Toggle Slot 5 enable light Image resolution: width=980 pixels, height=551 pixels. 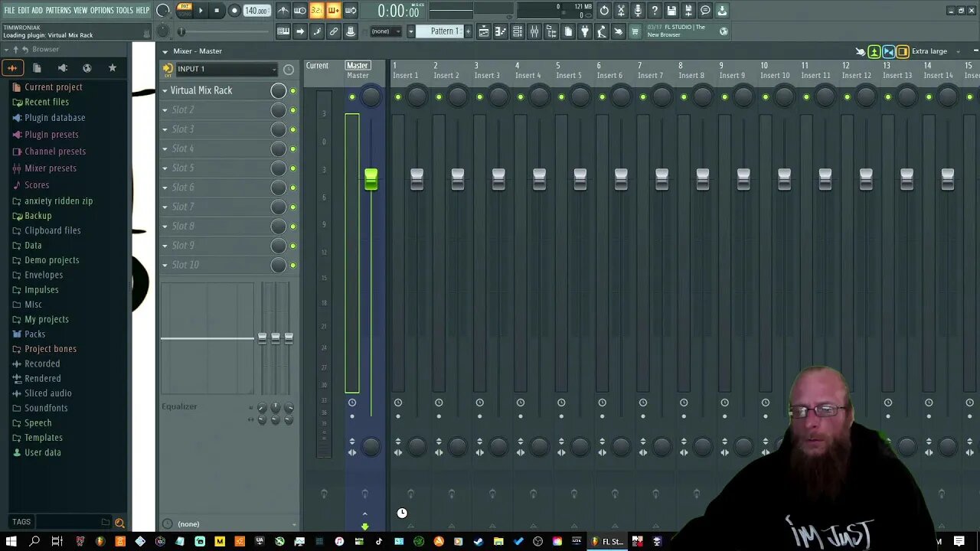pos(292,168)
